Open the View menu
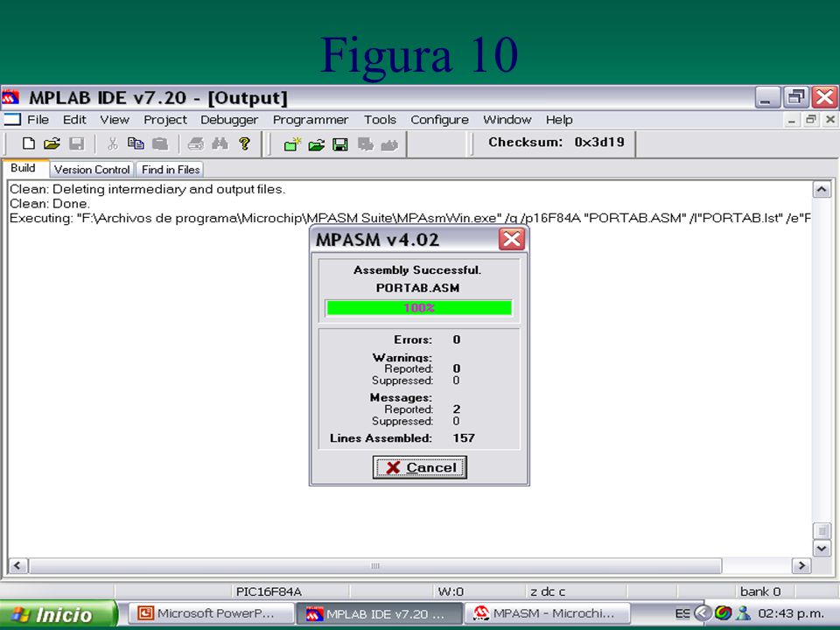840x630 pixels. tap(115, 120)
